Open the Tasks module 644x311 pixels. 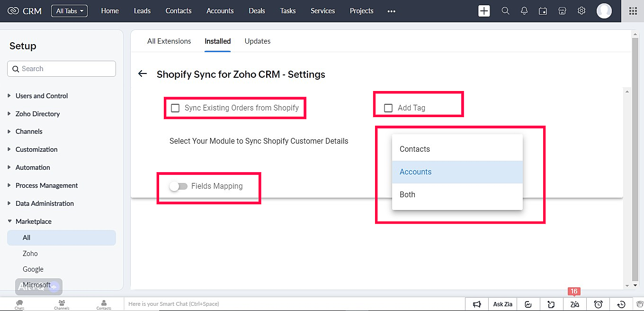coord(288,11)
